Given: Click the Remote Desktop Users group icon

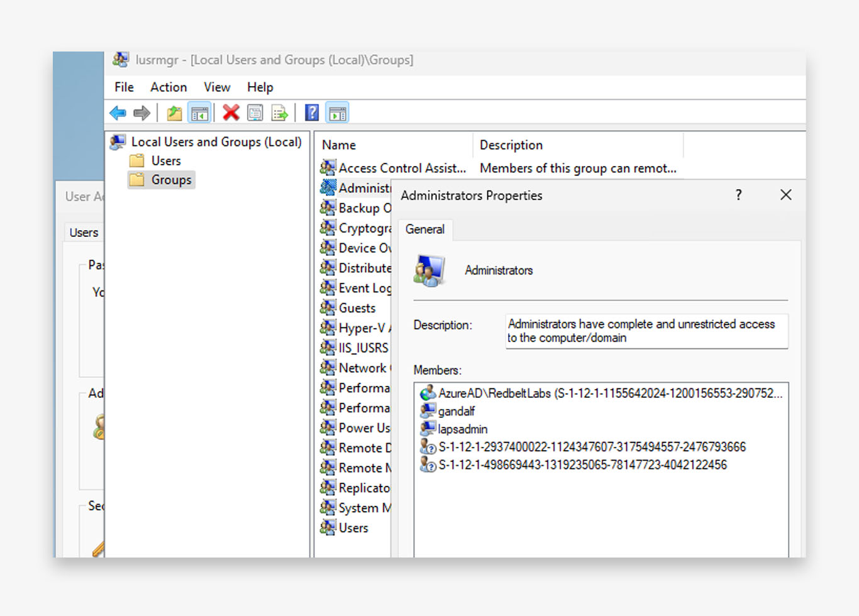Looking at the screenshot, I should tap(328, 448).
